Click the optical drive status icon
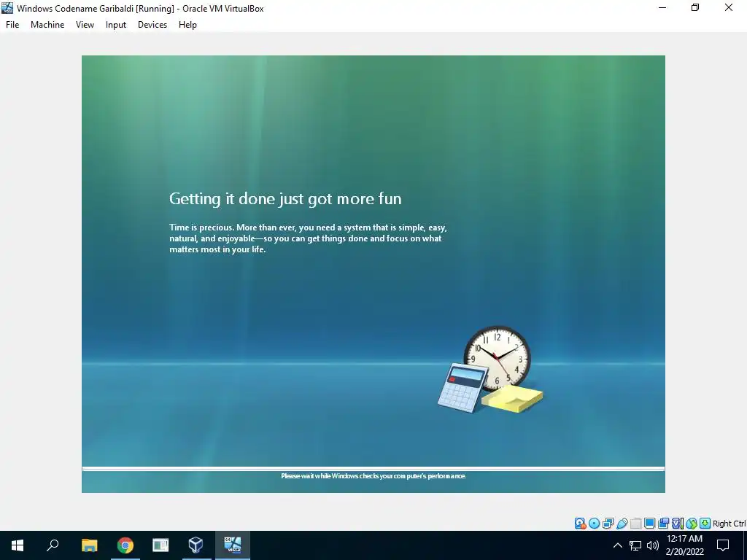 click(x=594, y=524)
